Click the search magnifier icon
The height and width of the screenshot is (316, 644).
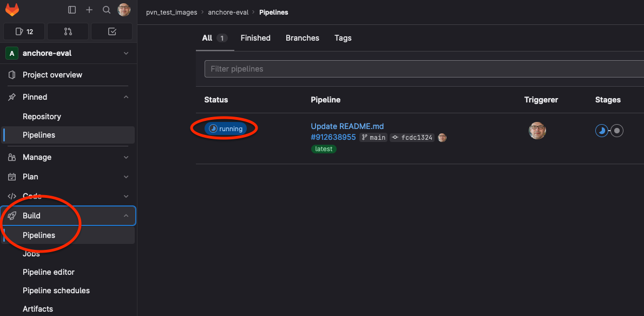tap(107, 10)
